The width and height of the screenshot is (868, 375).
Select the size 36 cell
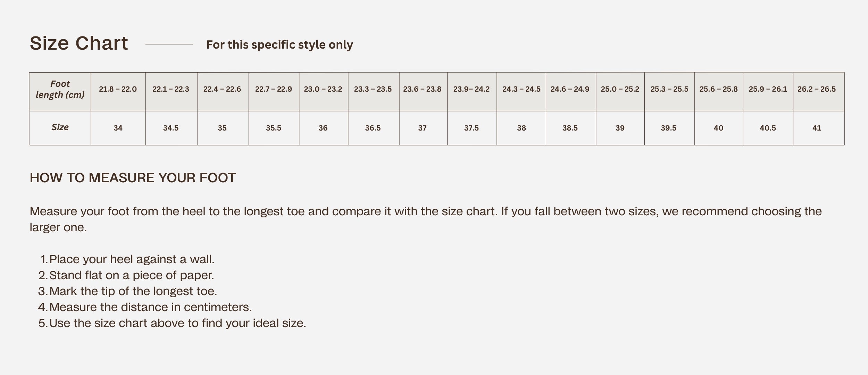click(323, 128)
